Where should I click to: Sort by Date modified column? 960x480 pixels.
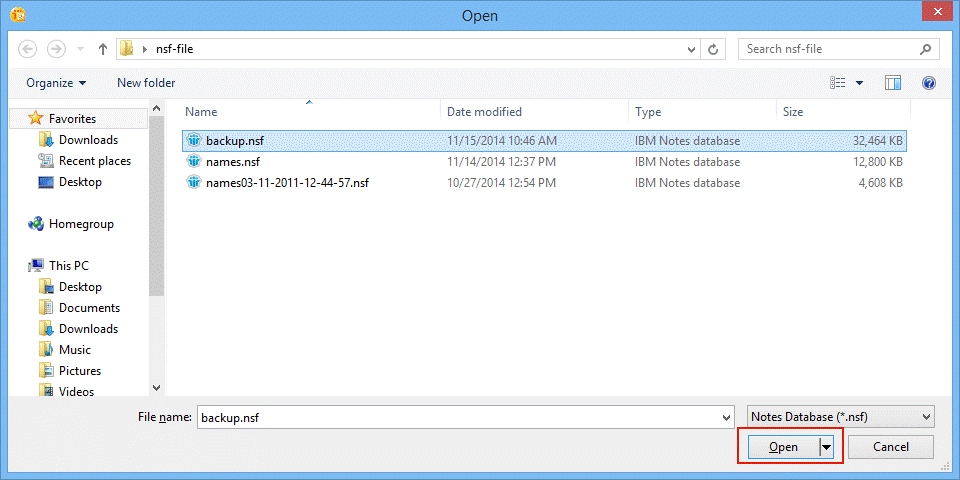point(484,112)
